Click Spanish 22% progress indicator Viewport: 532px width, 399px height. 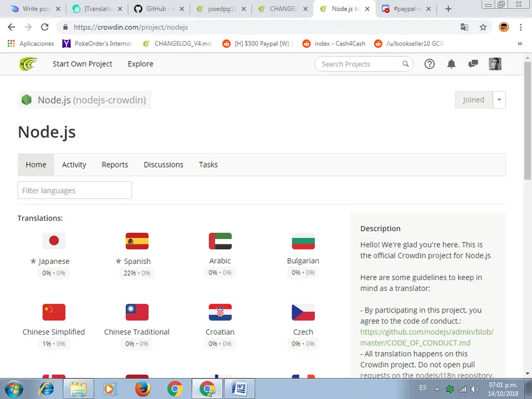[137, 273]
